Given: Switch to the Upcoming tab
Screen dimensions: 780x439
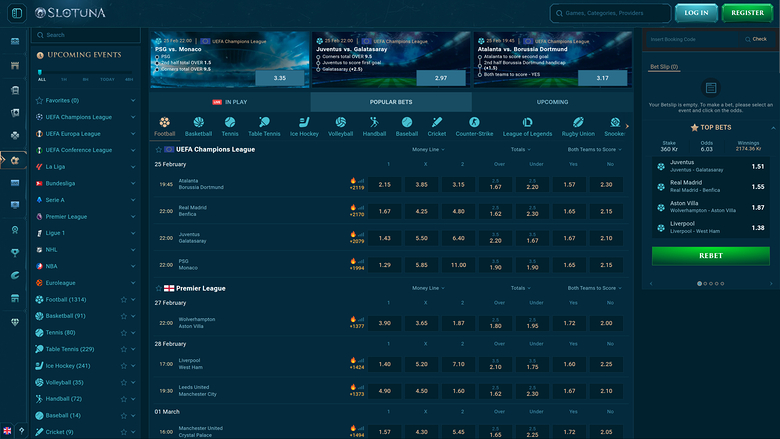Looking at the screenshot, I should point(552,102).
